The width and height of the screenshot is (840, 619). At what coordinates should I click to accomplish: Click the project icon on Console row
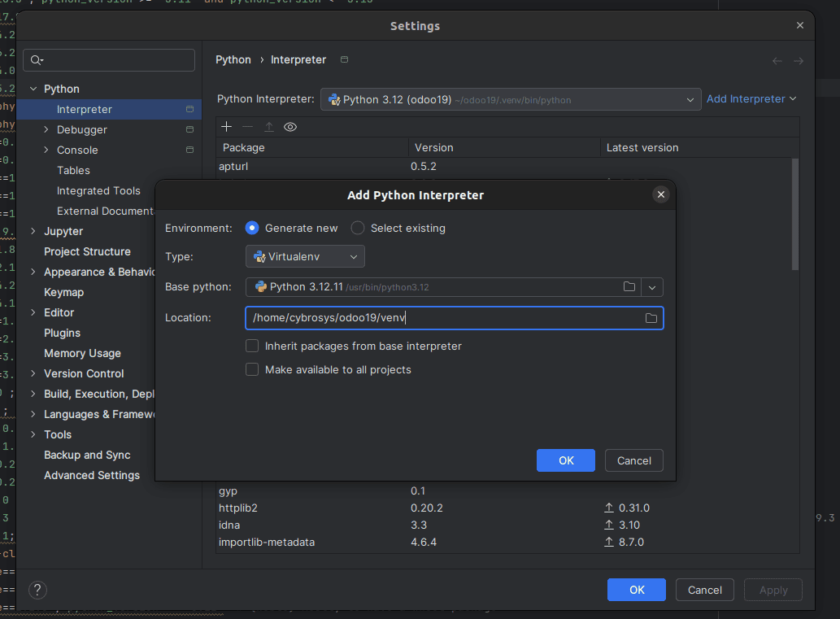pos(189,150)
